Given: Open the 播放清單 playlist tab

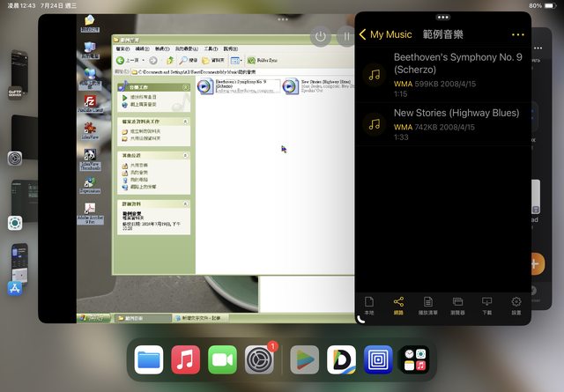Looking at the screenshot, I should click(x=427, y=305).
